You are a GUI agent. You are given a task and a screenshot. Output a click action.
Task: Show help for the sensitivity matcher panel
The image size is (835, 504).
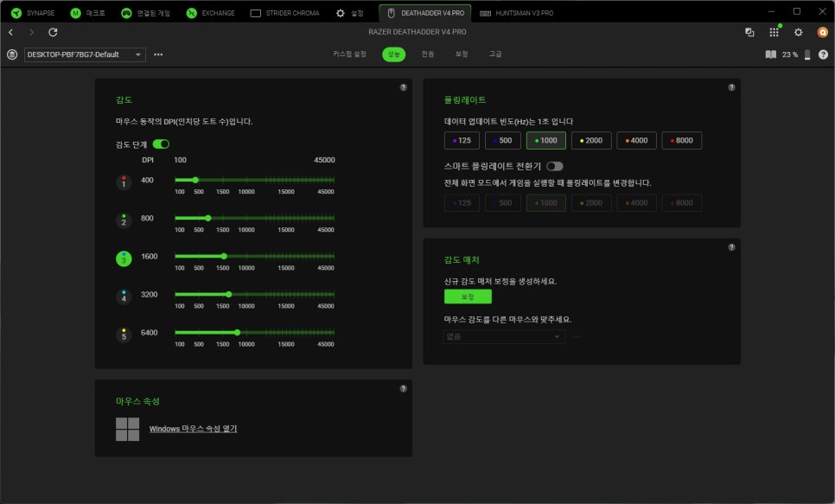pos(731,247)
